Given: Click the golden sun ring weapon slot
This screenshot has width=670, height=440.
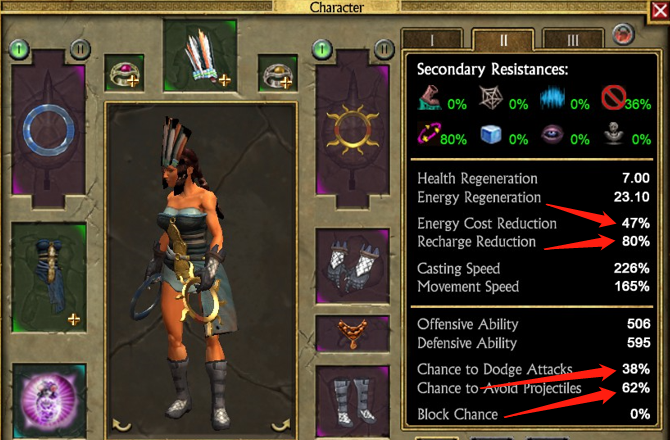Looking at the screenshot, I should coord(353,129).
